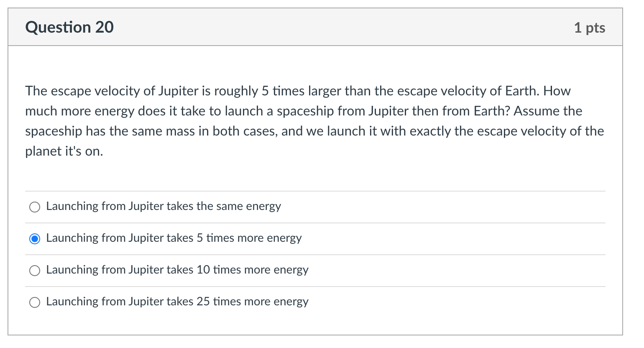This screenshot has height=348, width=644.
Task: Click the word 'Launching' in the 25 times option
Action: coord(72,302)
